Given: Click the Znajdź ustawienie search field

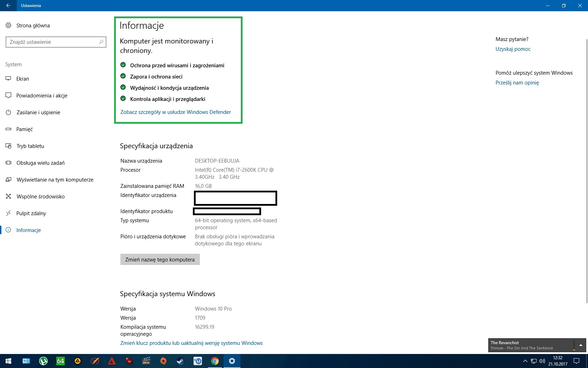Looking at the screenshot, I should pyautogui.click(x=56, y=42).
